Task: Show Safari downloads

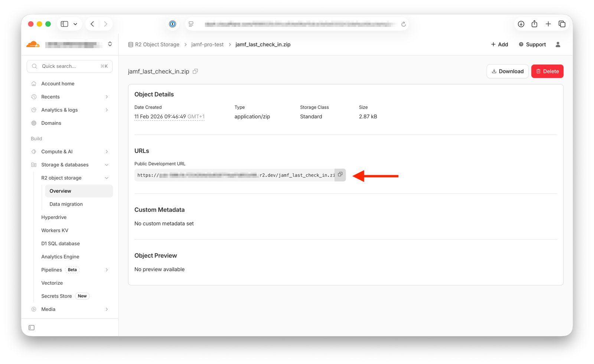Action: [x=521, y=24]
